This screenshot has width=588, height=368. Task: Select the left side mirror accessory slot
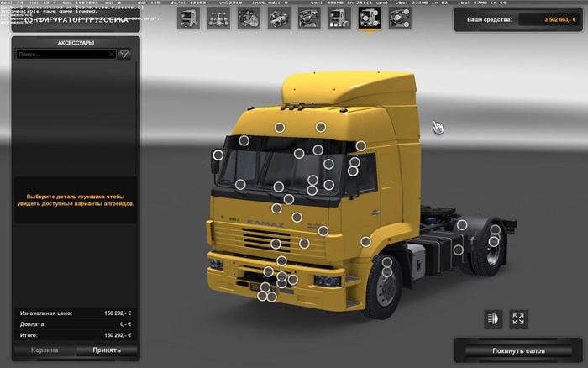pos(218,155)
